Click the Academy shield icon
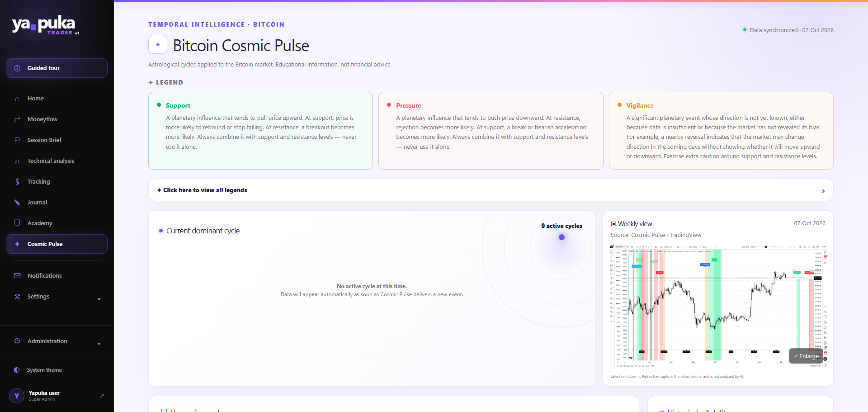 [17, 223]
